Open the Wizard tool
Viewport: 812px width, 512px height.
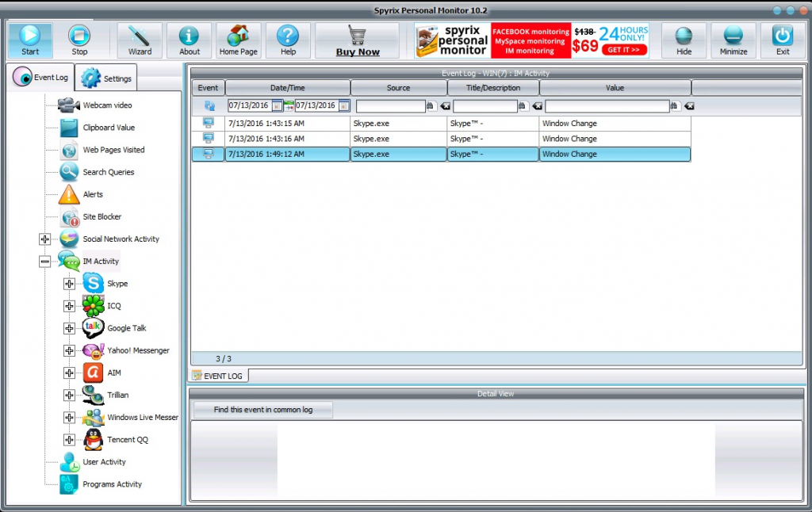click(140, 36)
